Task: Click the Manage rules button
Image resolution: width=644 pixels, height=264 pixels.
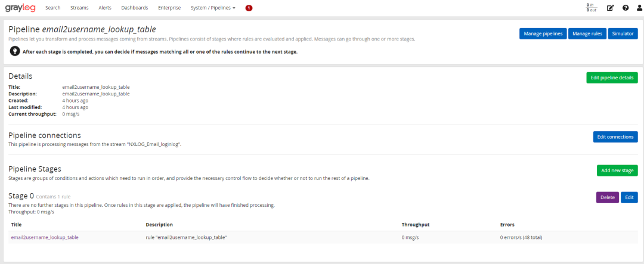Action: [587, 34]
